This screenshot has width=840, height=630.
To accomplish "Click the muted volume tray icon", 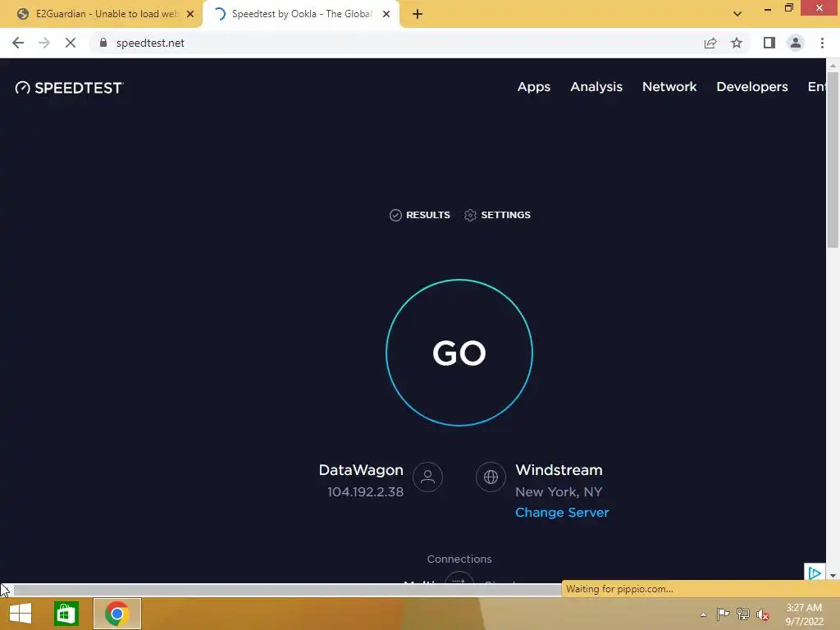I will coord(763,614).
